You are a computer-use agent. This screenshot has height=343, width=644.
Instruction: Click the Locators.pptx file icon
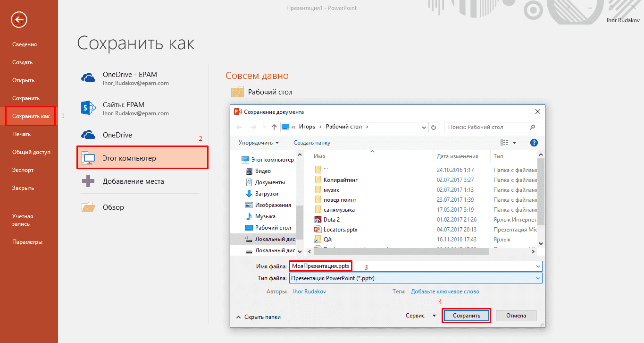[x=318, y=229]
